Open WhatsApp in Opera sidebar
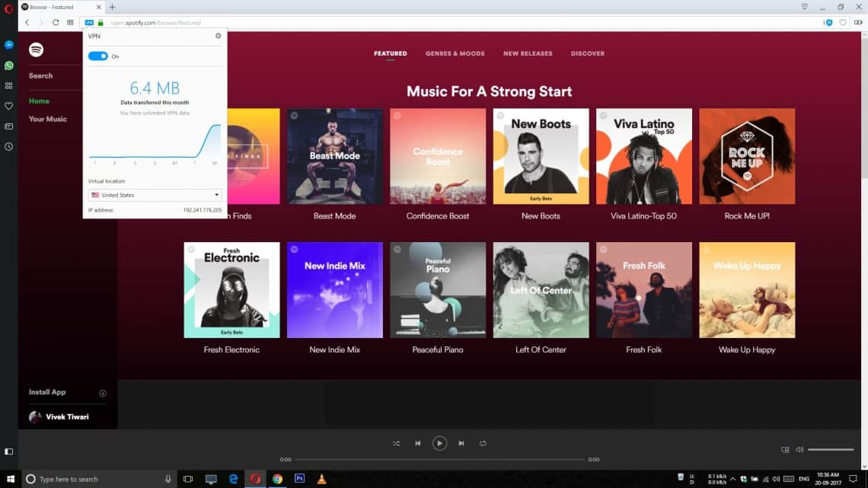 (x=9, y=65)
